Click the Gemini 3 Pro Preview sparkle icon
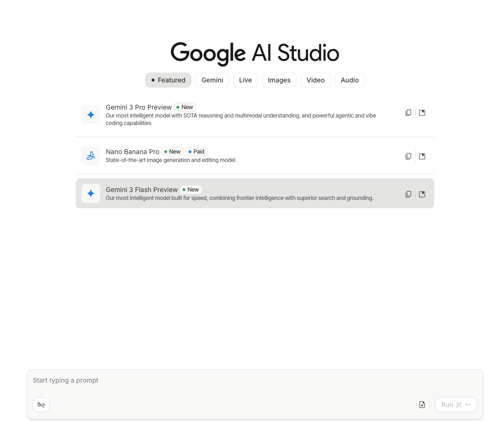This screenshot has width=504, height=421. pyautogui.click(x=91, y=115)
